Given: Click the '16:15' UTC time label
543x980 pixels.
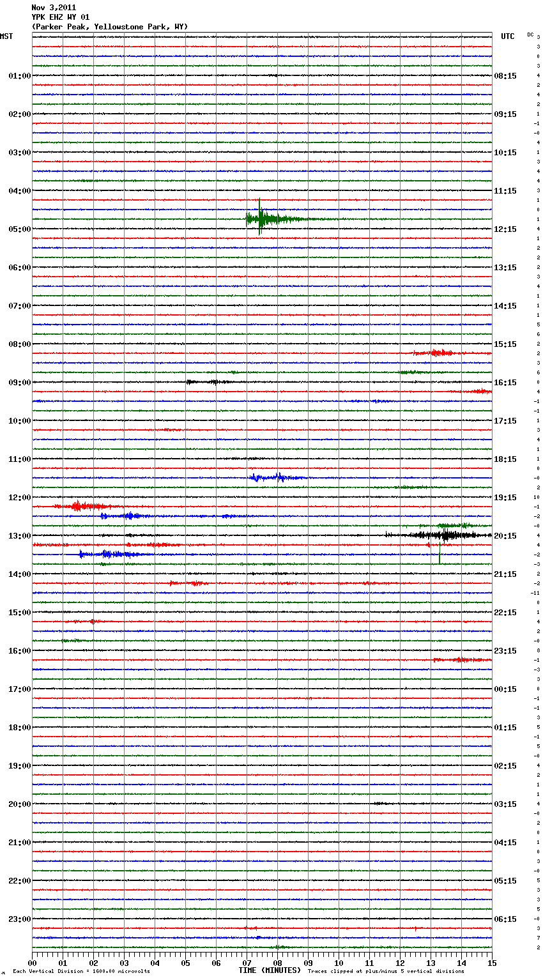Looking at the screenshot, I should [x=505, y=383].
